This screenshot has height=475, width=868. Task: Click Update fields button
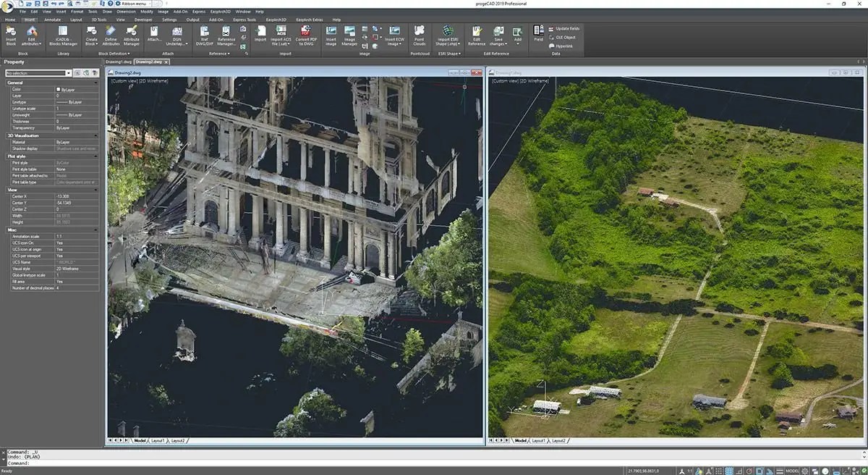(x=563, y=28)
